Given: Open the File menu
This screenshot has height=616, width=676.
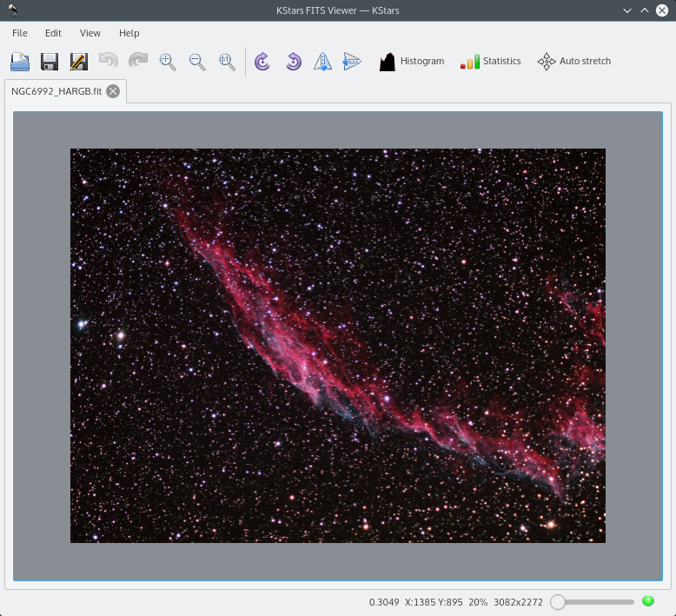Looking at the screenshot, I should coord(20,33).
